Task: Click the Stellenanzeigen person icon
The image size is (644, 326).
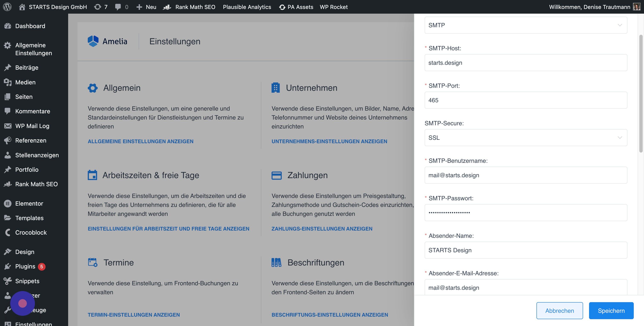Action: tap(8, 155)
